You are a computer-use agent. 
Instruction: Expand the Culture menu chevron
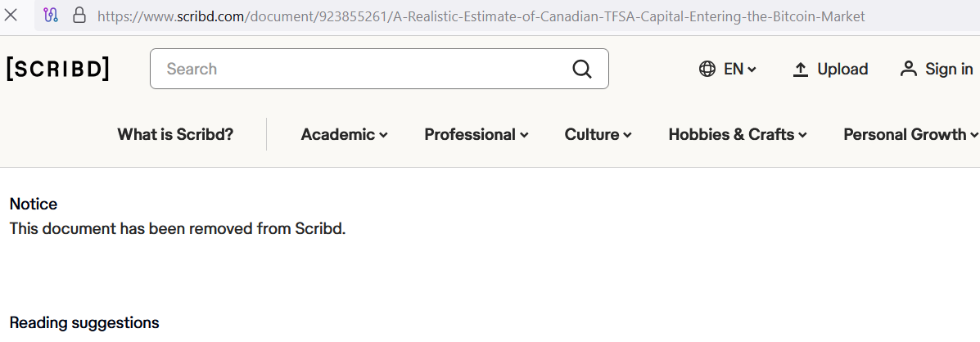(627, 135)
